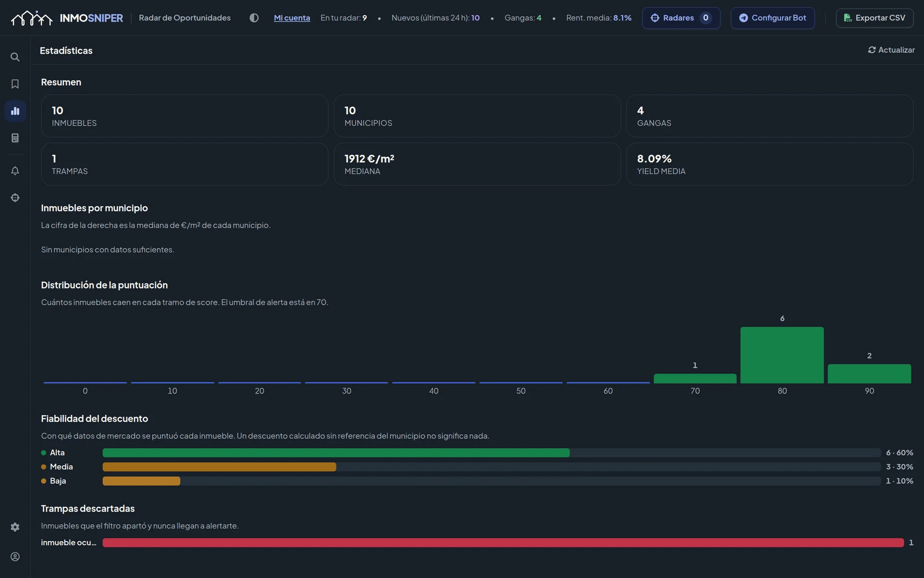Screen dimensions: 924x578
Task: Click the '3 · 30%' Media value
Action: [x=900, y=467]
